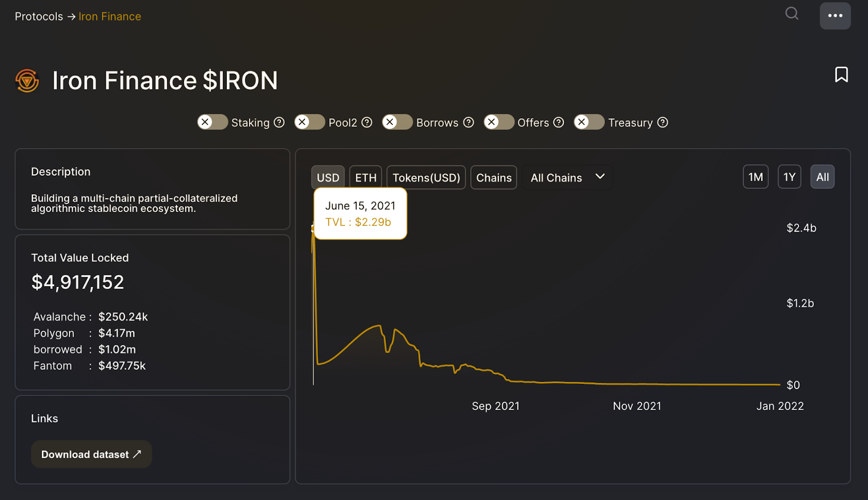Set chart range to All

pos(822,177)
